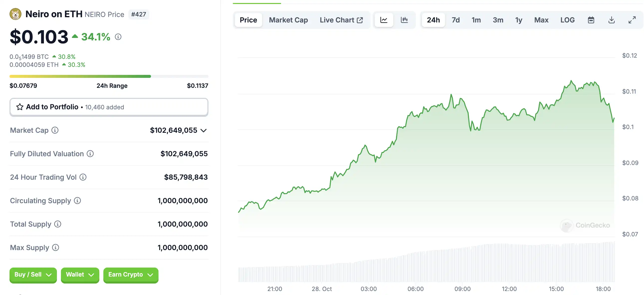Screen dimensions: 644x295
Task: Expand the Market Cap value chevron
Action: click(203, 131)
